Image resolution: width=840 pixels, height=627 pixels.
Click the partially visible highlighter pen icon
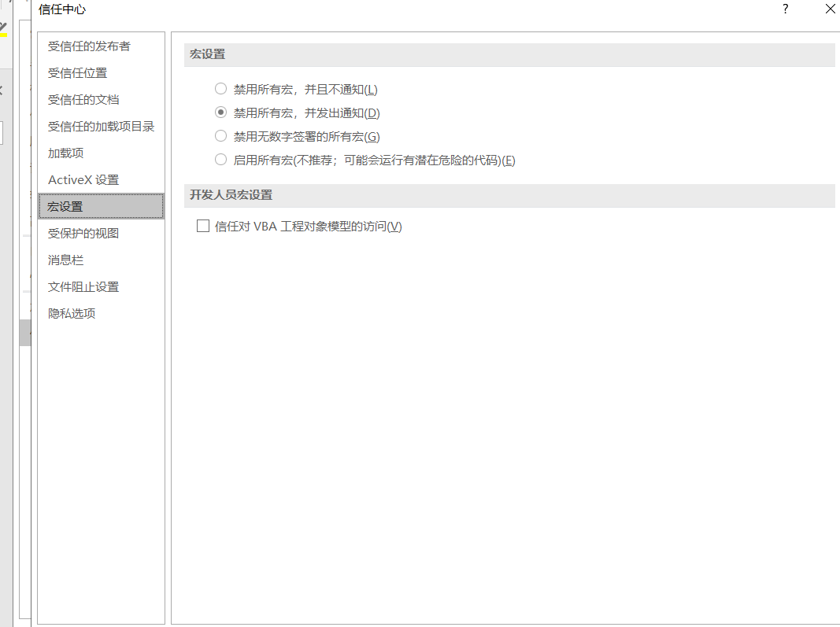(x=3, y=30)
